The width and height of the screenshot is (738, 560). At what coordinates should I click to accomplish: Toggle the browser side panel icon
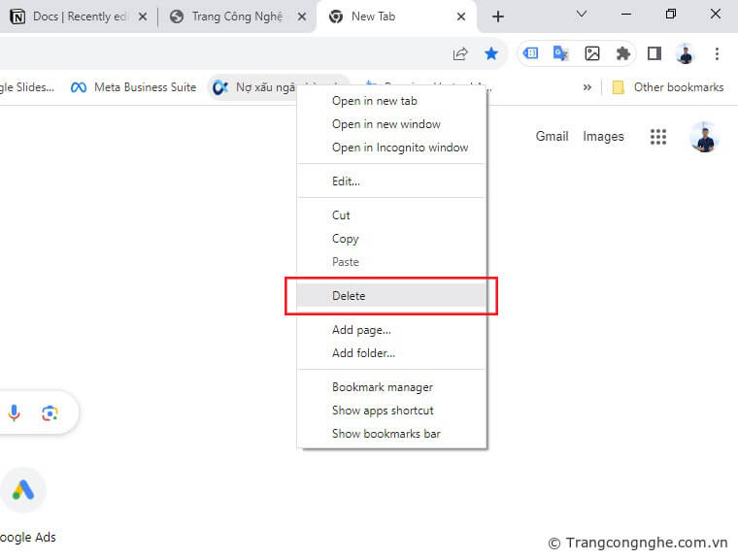tap(654, 54)
